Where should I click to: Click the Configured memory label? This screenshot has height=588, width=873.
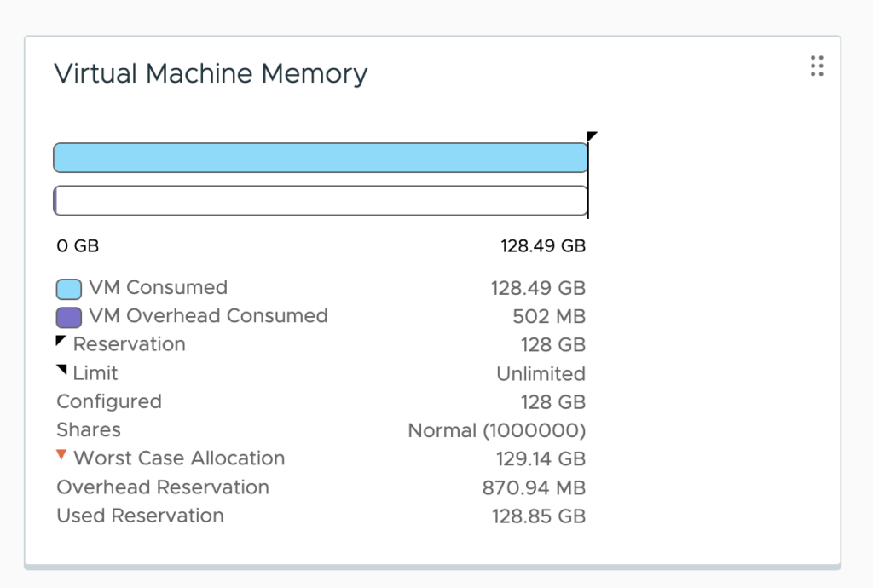108,401
